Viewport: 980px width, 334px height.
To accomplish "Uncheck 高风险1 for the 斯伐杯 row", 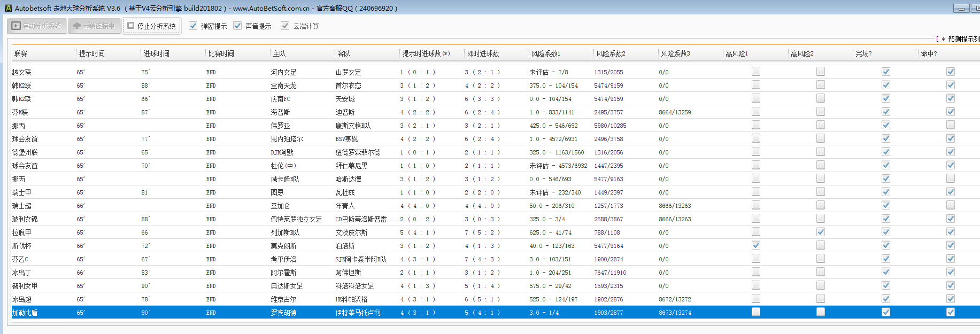I will 756,245.
